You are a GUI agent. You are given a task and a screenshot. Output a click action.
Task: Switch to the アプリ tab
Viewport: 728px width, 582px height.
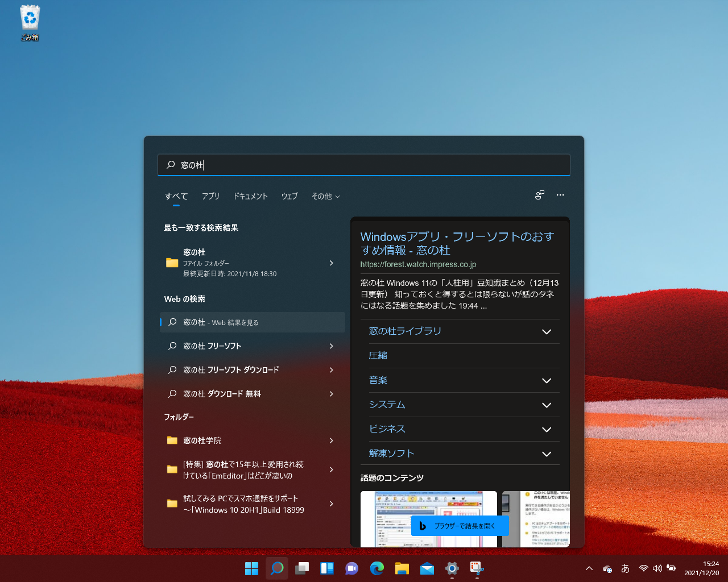[210, 196]
